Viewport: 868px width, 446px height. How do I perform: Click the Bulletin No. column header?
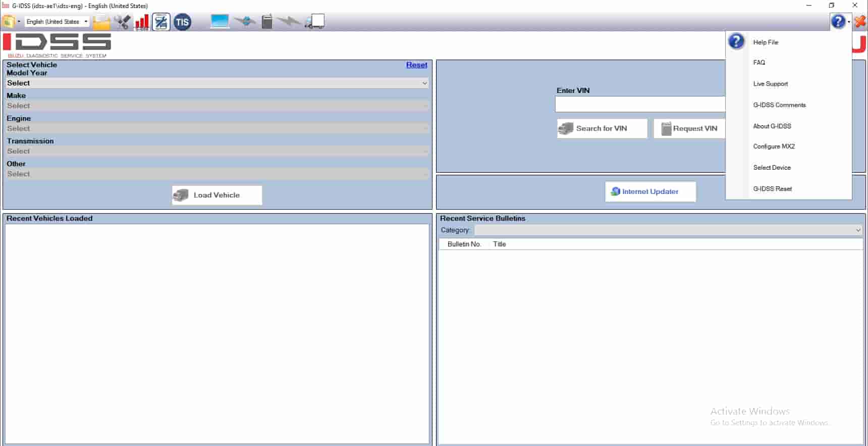click(464, 244)
